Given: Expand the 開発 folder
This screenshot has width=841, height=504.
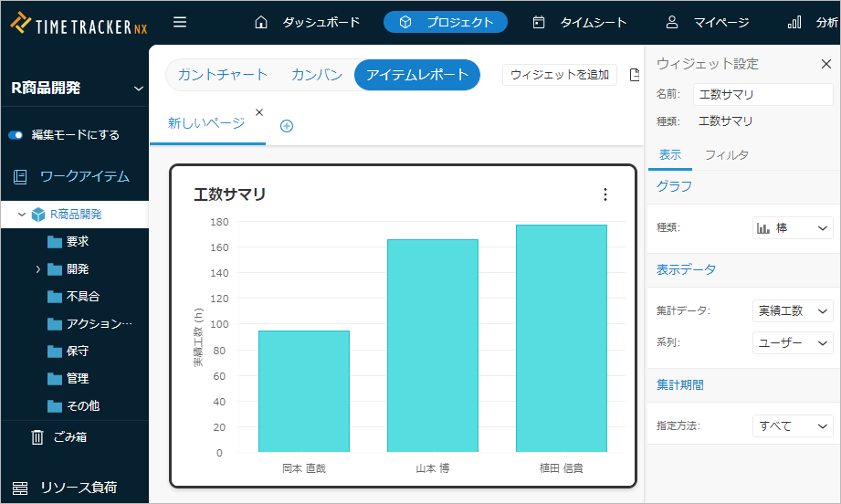Looking at the screenshot, I should click(x=38, y=269).
